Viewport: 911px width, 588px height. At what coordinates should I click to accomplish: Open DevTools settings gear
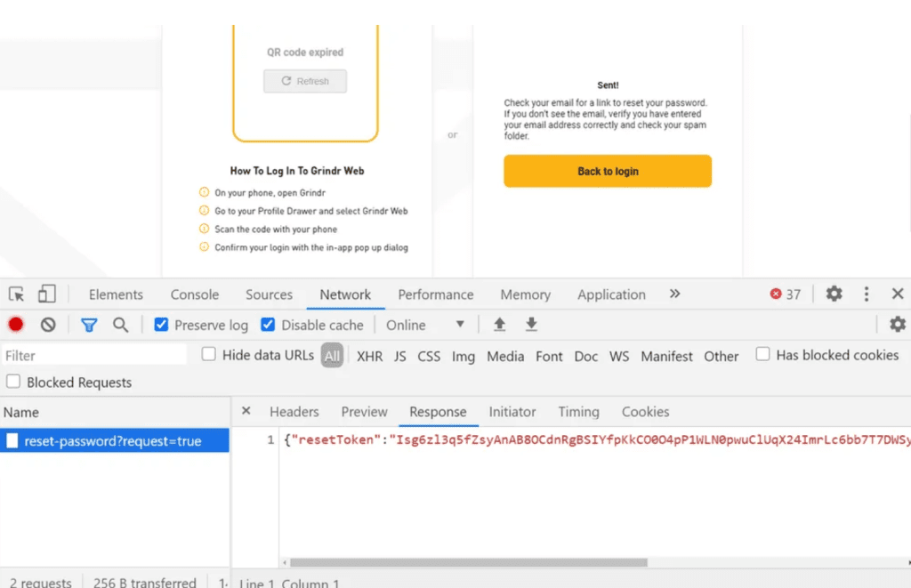[x=834, y=294]
